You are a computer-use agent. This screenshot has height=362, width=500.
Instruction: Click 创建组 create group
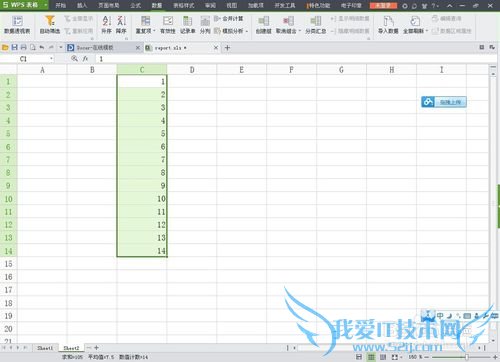click(x=263, y=25)
